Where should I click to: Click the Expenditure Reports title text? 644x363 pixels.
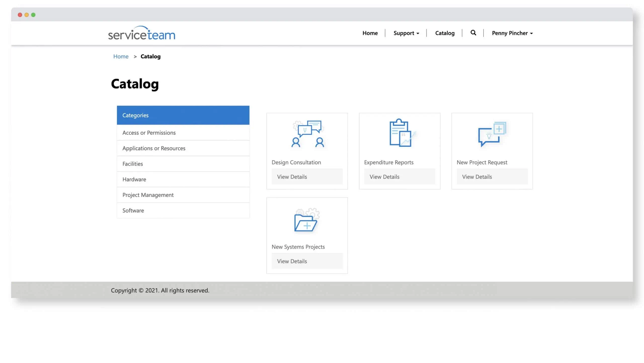pos(389,162)
